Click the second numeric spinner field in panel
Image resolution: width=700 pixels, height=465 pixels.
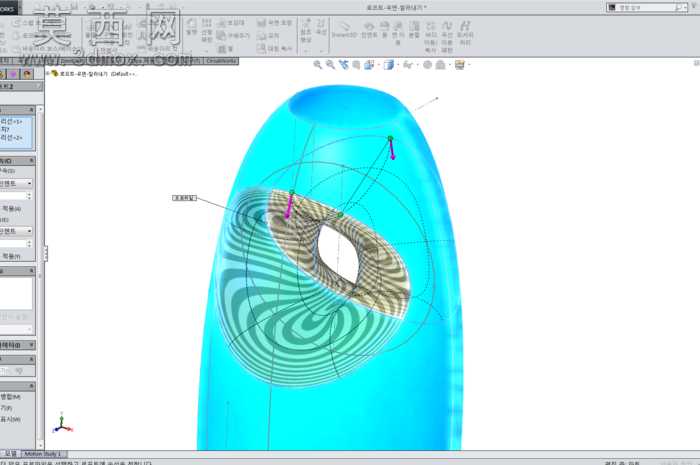coord(16,244)
